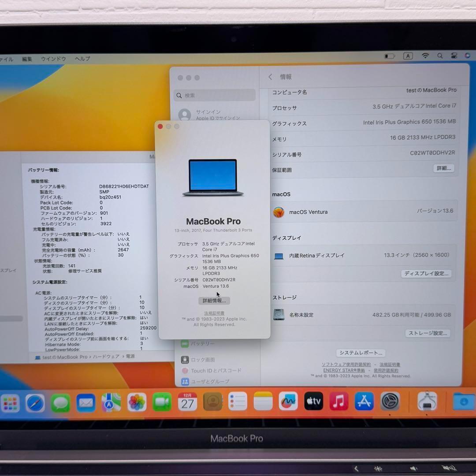Open Spotlight search in menu bar
The image size is (476, 476).
click(439, 56)
